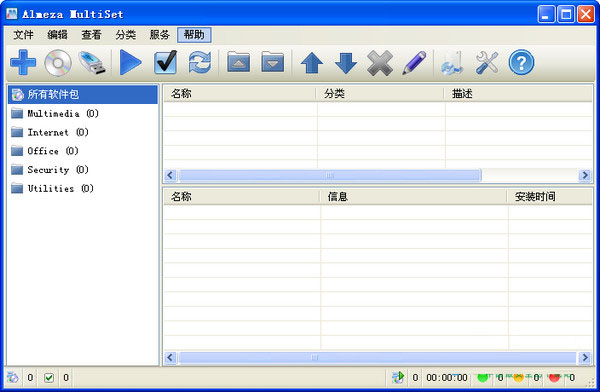Sort by 安装时间 column header
Image resolution: width=600 pixels, height=392 pixels.
click(x=550, y=197)
